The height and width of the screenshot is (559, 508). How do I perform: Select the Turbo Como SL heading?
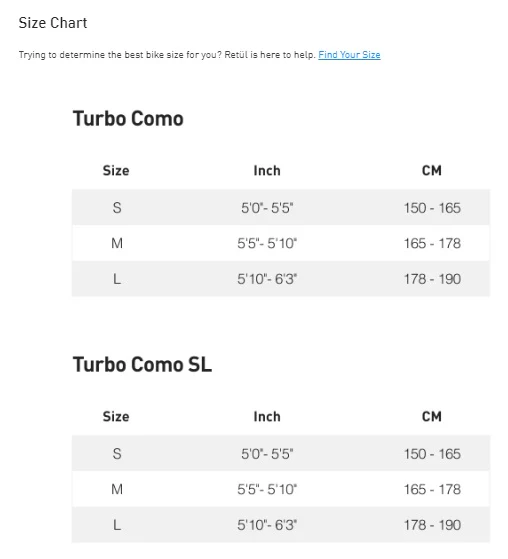point(142,365)
